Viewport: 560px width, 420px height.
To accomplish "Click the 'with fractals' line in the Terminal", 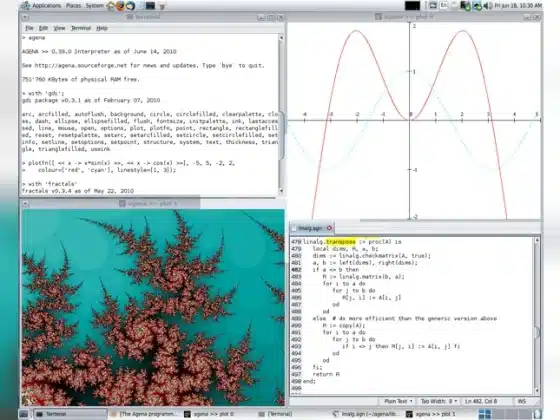I will click(x=49, y=184).
